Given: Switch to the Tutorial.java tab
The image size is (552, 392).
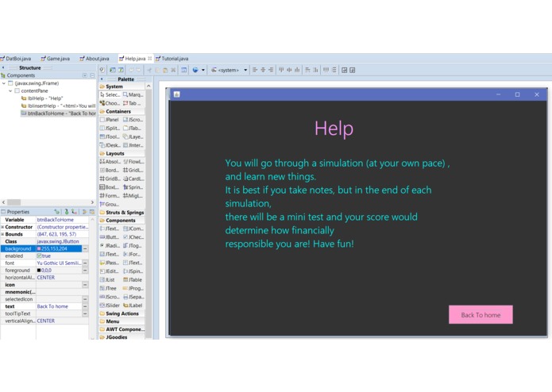Looking at the screenshot, I should pos(172,59).
